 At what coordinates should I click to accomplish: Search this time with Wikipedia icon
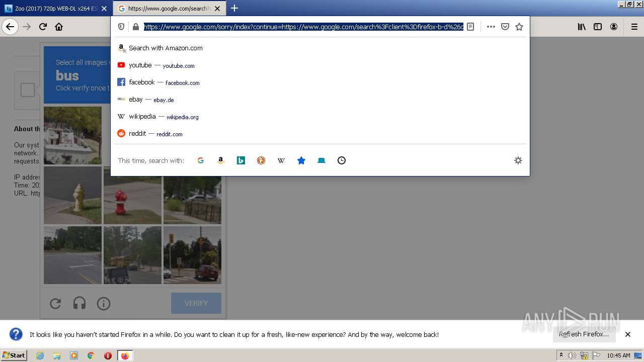pos(281,160)
